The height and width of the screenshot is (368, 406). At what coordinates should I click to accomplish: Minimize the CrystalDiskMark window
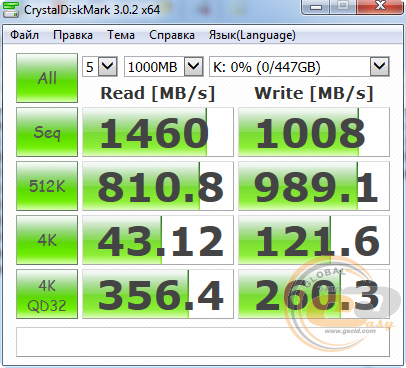pyautogui.click(x=315, y=6)
